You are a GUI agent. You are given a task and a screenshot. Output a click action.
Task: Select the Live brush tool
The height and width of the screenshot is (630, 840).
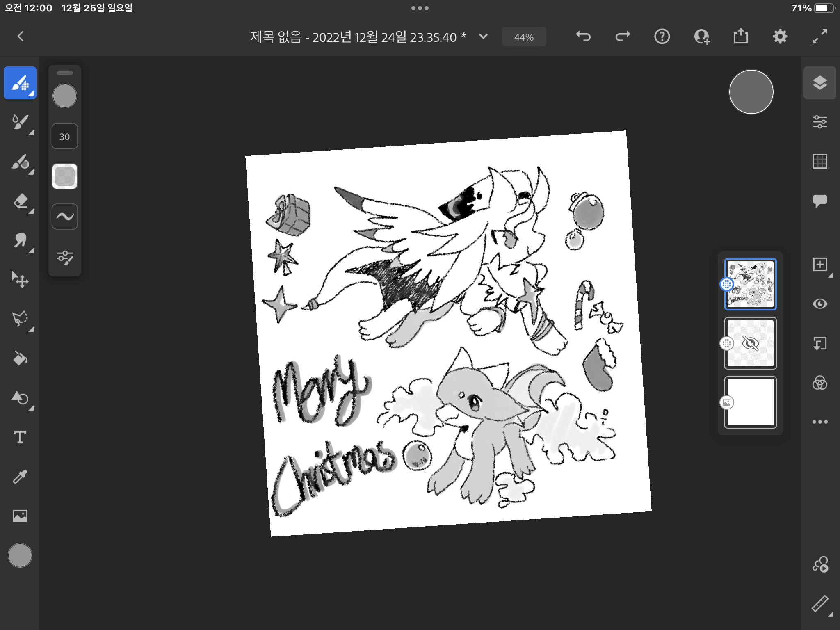[x=20, y=122]
